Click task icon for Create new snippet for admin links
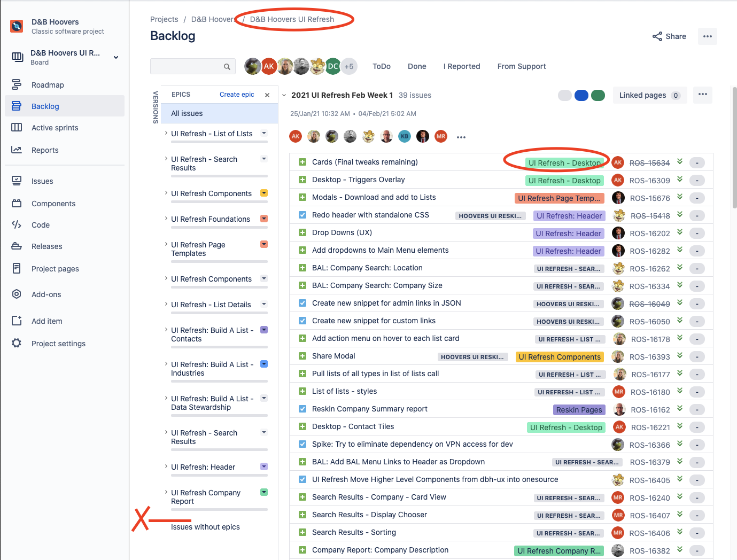This screenshot has width=737, height=560. point(302,303)
